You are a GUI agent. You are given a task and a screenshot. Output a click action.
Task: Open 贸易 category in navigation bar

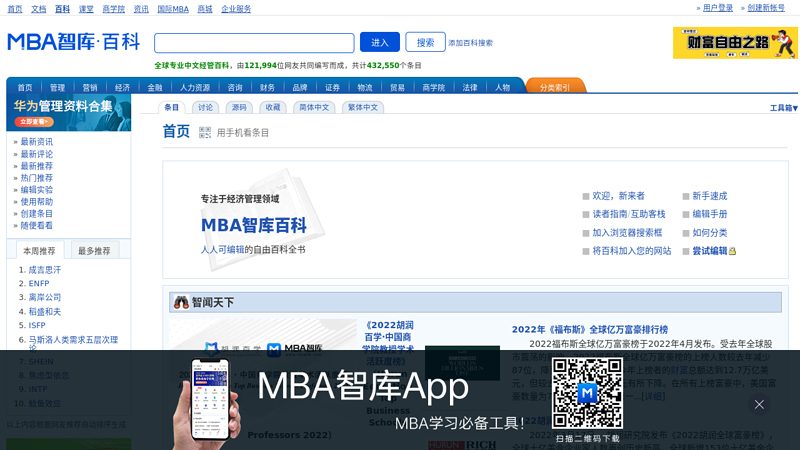tap(397, 88)
